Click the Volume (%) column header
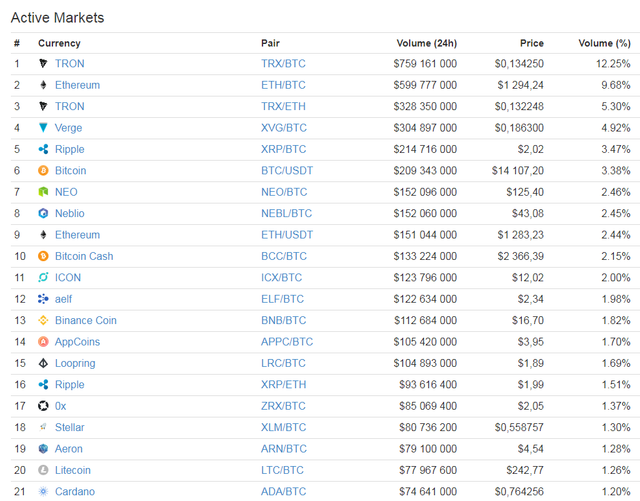Screen dimensions: 640x501 604,43
